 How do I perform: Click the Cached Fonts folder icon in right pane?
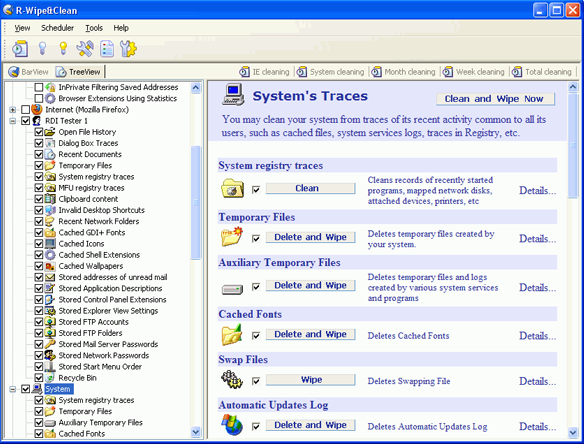tap(232, 335)
